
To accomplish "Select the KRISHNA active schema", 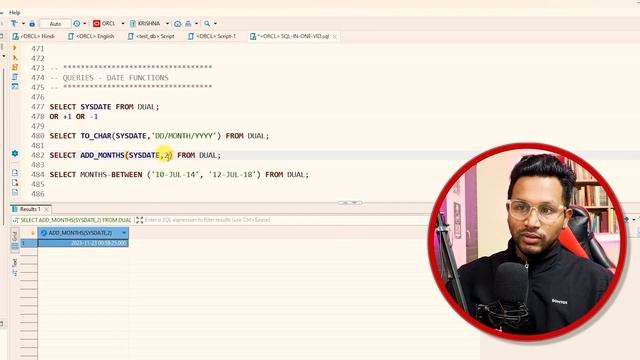I will [x=145, y=24].
